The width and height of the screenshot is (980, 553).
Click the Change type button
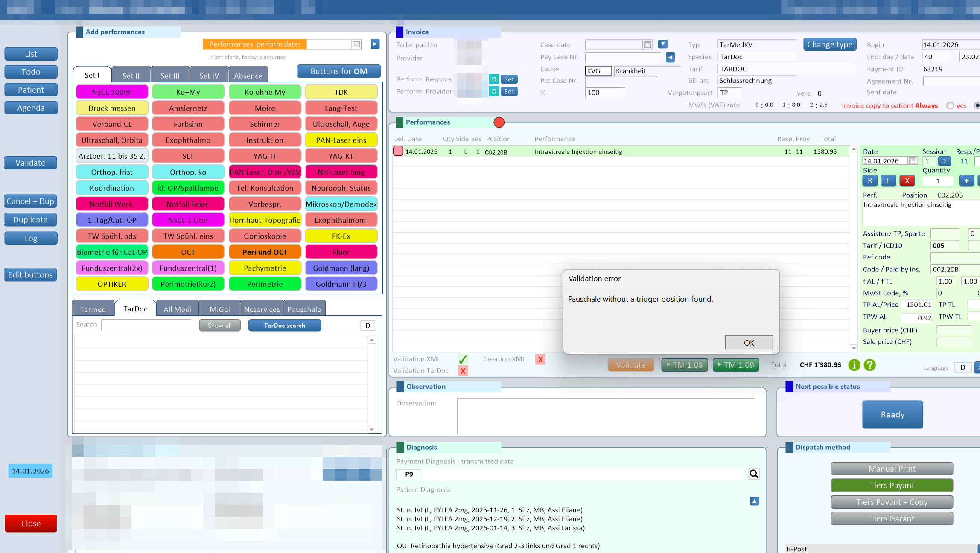[829, 44]
